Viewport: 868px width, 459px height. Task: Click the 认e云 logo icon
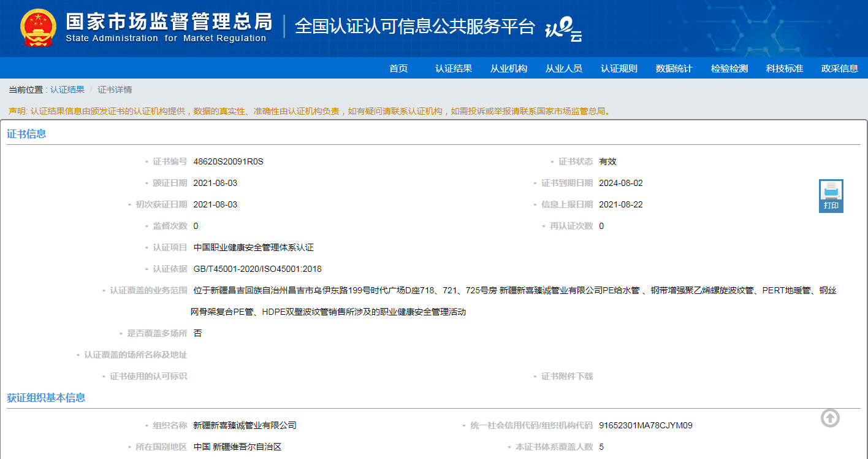[x=563, y=29]
